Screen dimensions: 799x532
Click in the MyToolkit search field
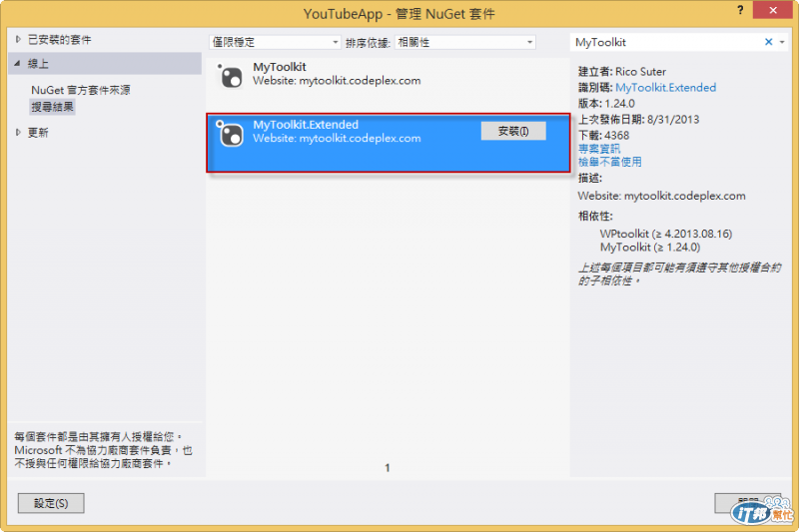(x=666, y=42)
